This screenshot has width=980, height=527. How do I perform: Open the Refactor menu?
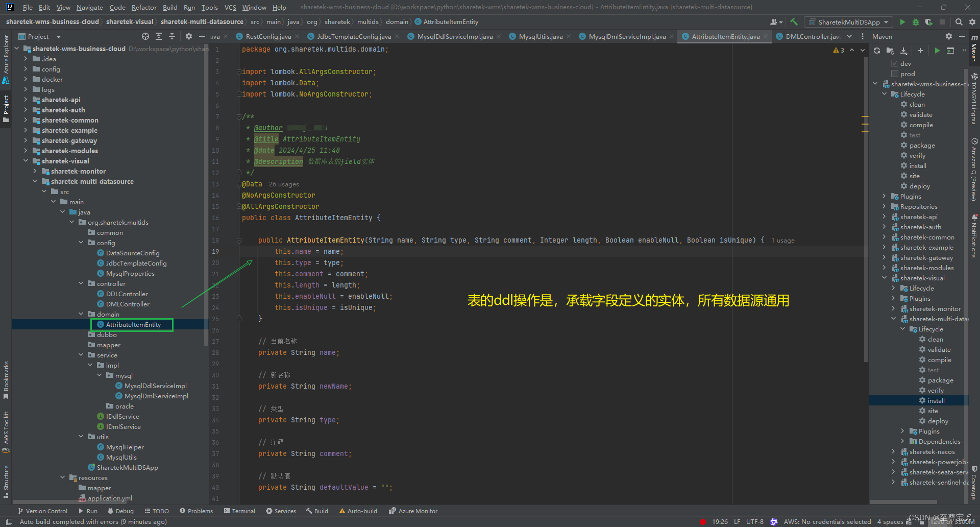coord(144,7)
